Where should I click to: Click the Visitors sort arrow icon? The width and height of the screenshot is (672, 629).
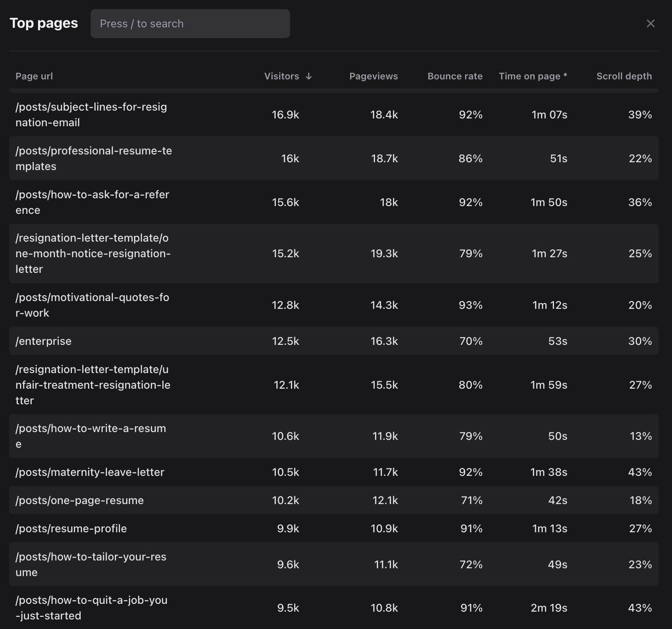coord(309,76)
